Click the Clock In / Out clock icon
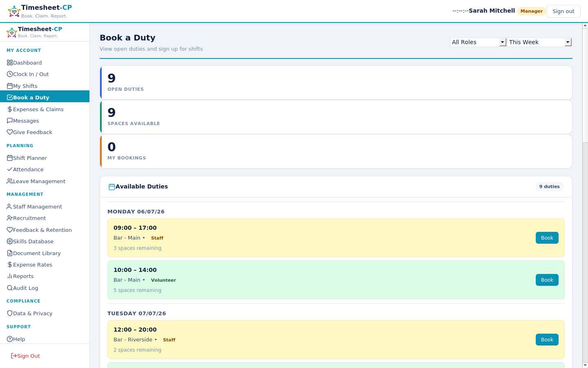The height and width of the screenshot is (368, 588). 10,74
